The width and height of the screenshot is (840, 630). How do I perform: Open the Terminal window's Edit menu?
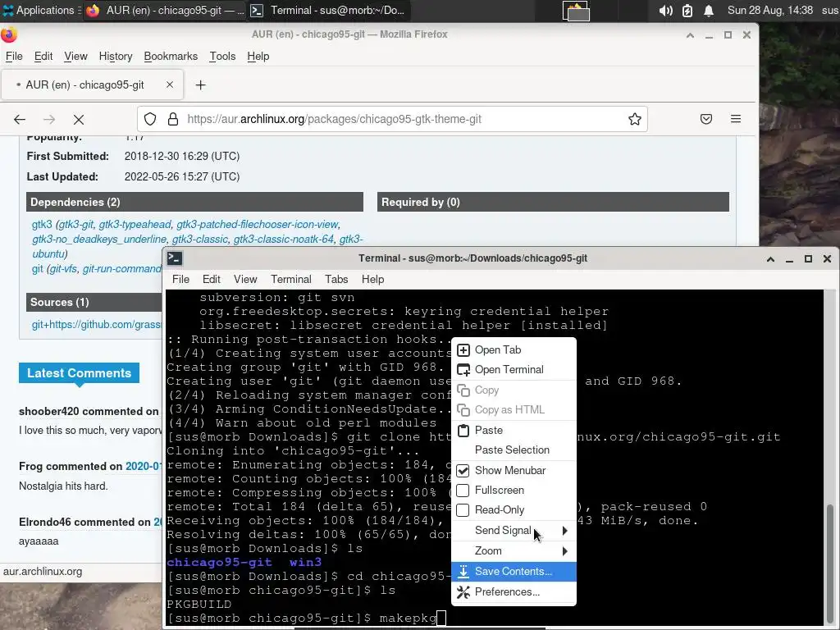pos(211,279)
